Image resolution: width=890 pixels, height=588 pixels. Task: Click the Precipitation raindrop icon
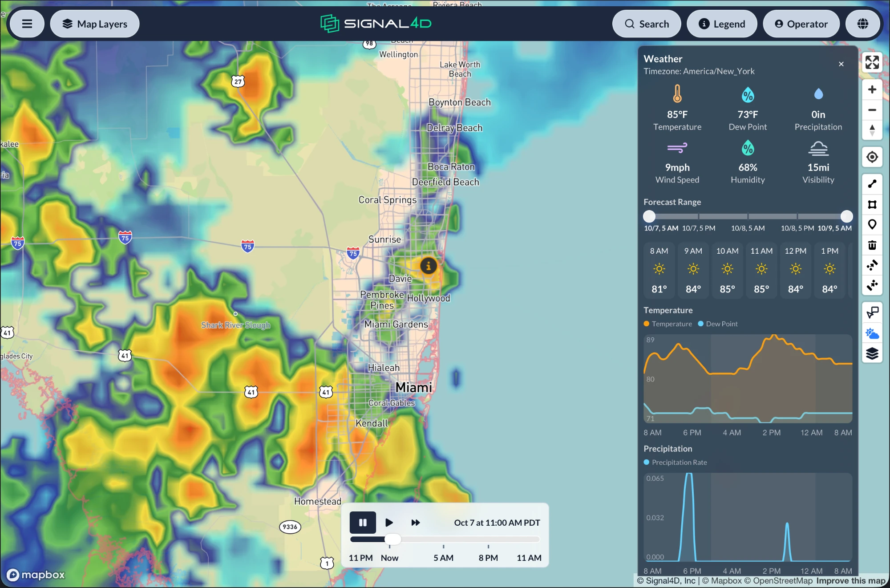[818, 94]
